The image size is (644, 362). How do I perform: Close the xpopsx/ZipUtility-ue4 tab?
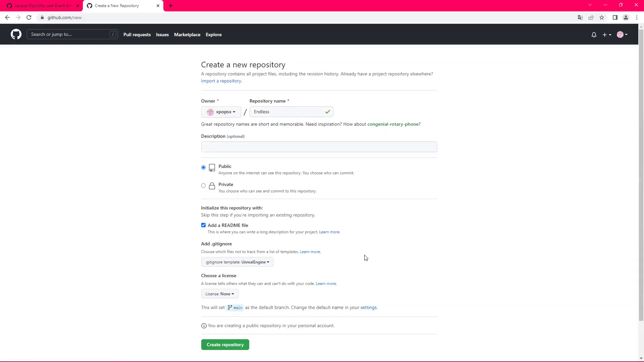pyautogui.click(x=78, y=6)
